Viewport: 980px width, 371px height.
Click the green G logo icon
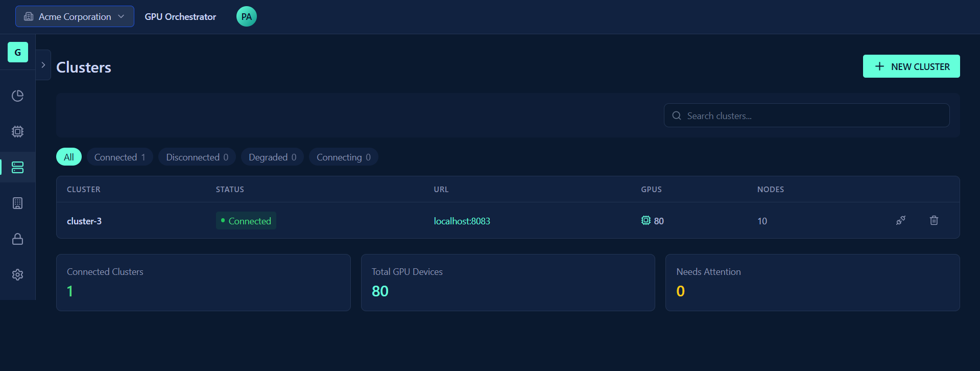(x=17, y=52)
